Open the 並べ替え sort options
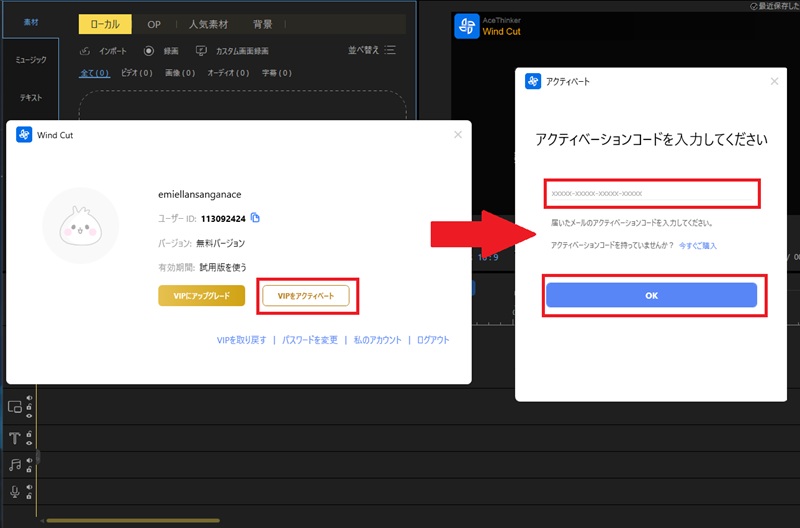 pos(363,50)
